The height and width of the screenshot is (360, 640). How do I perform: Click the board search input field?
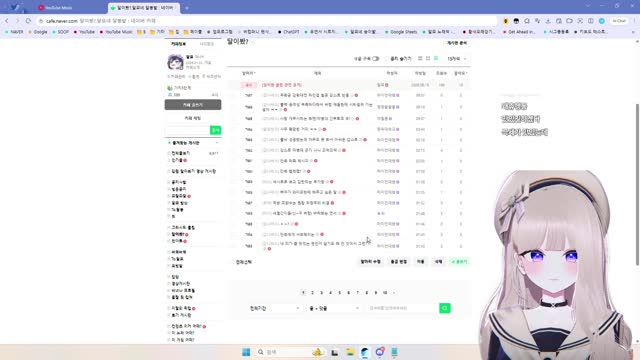point(402,308)
